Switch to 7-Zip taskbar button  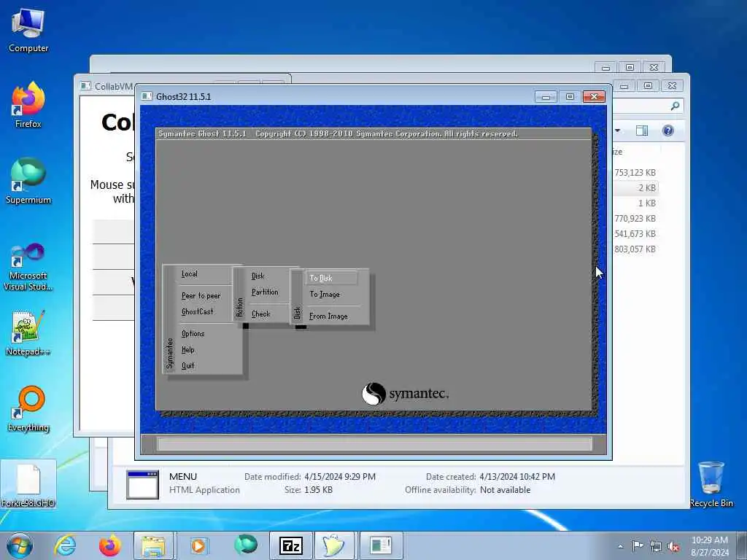coord(290,545)
